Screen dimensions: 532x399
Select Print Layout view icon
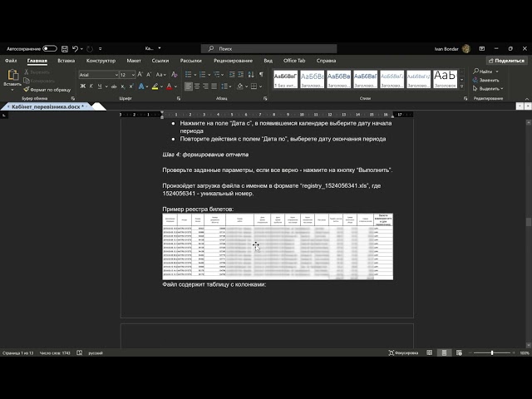(x=444, y=352)
